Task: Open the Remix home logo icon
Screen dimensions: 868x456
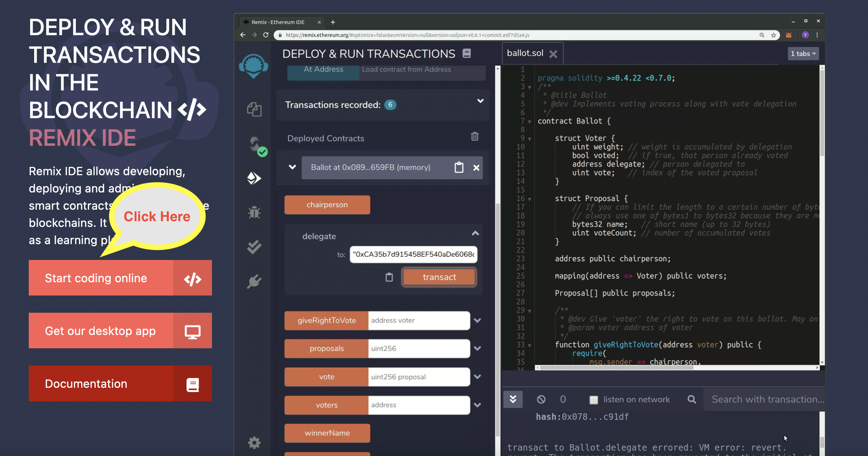Action: pyautogui.click(x=254, y=66)
